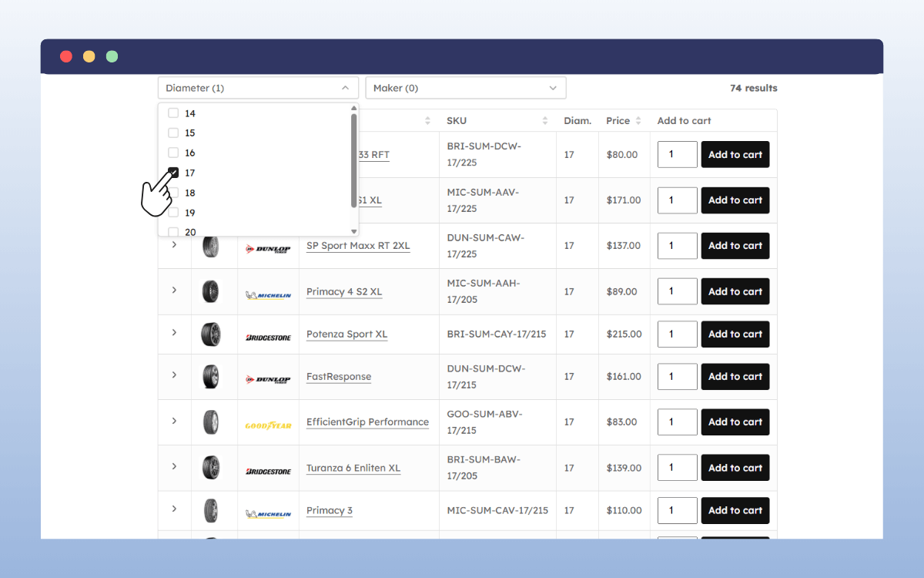Open the Turanza 6 Enliten XL product link
This screenshot has height=578, width=924.
click(353, 469)
